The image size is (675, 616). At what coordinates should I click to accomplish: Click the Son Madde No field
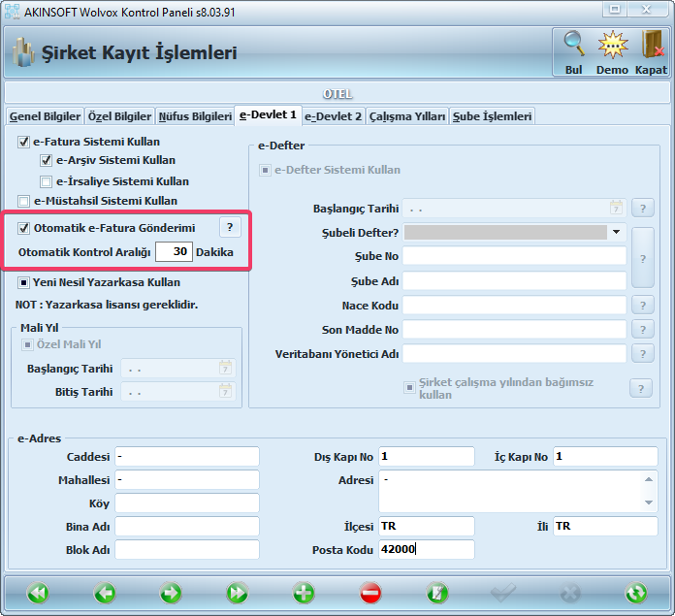tap(514, 329)
